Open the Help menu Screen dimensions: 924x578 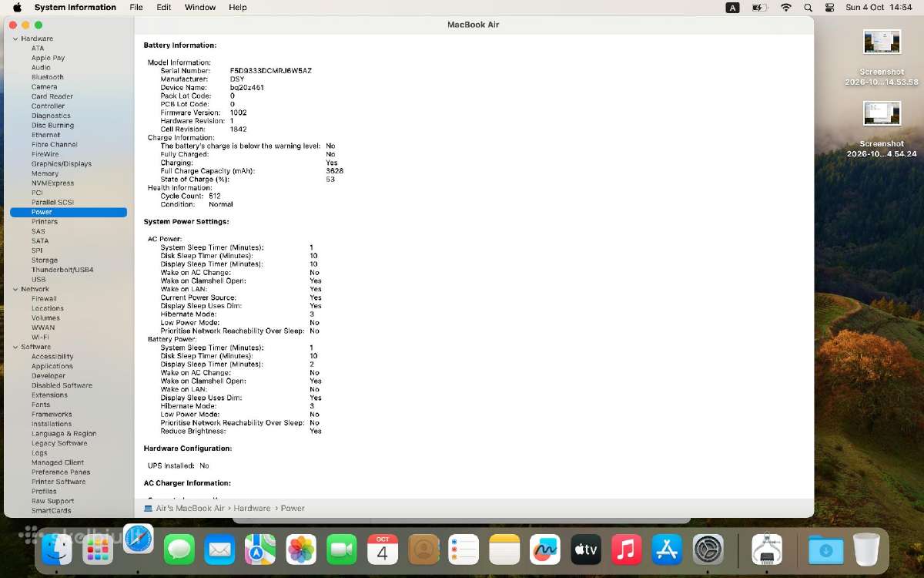(x=238, y=7)
